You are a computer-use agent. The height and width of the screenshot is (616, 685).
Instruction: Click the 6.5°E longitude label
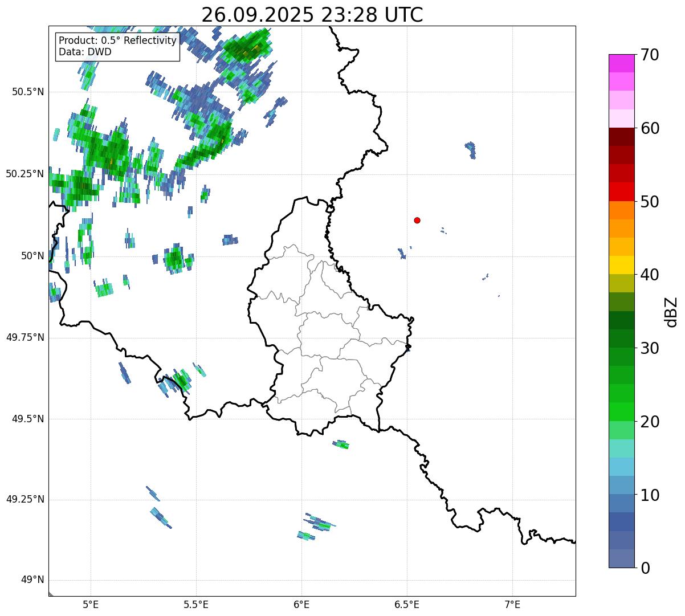(x=407, y=605)
